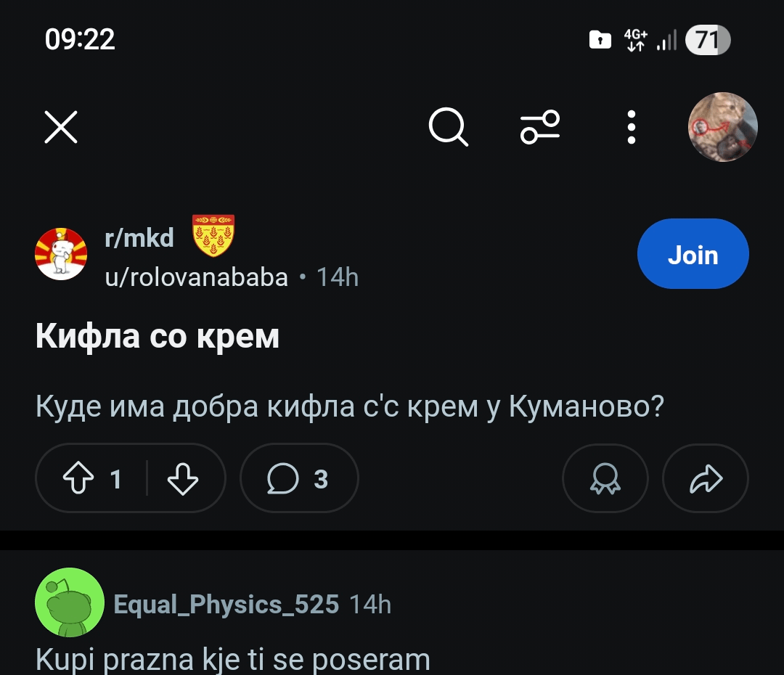Upvote the Кифла со крем post
This screenshot has width=784, height=675.
point(78,478)
